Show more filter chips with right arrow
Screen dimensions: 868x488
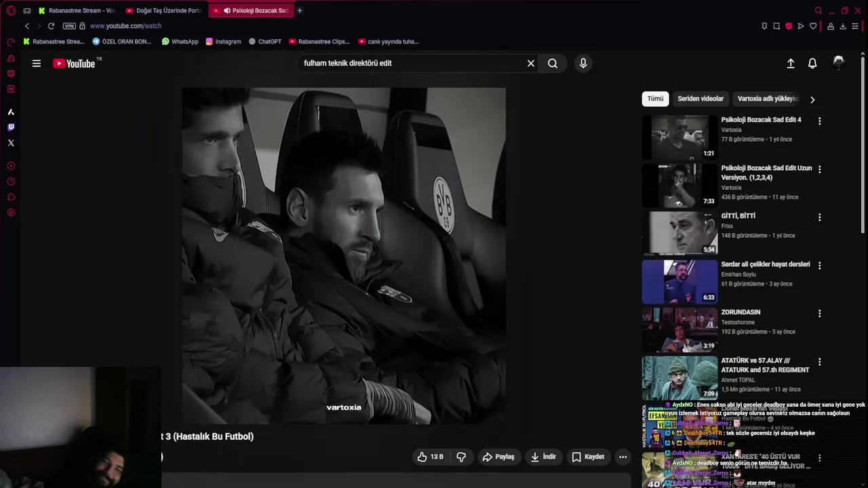(812, 99)
